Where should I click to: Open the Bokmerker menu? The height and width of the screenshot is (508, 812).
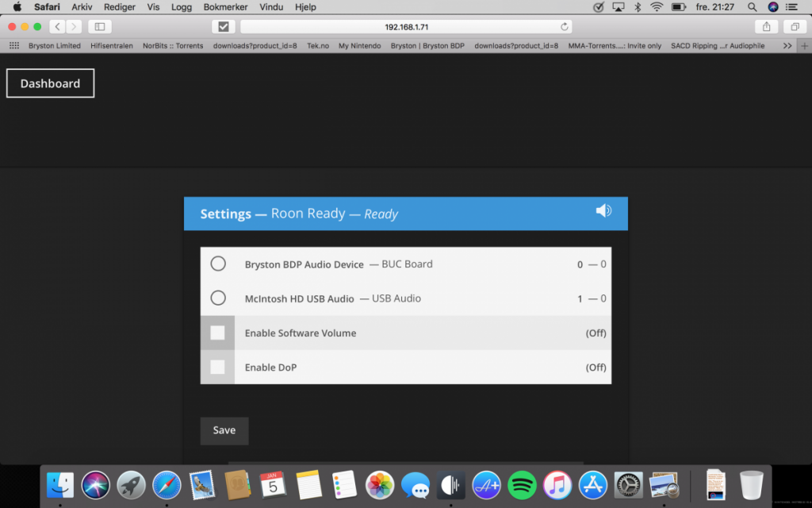(x=225, y=6)
